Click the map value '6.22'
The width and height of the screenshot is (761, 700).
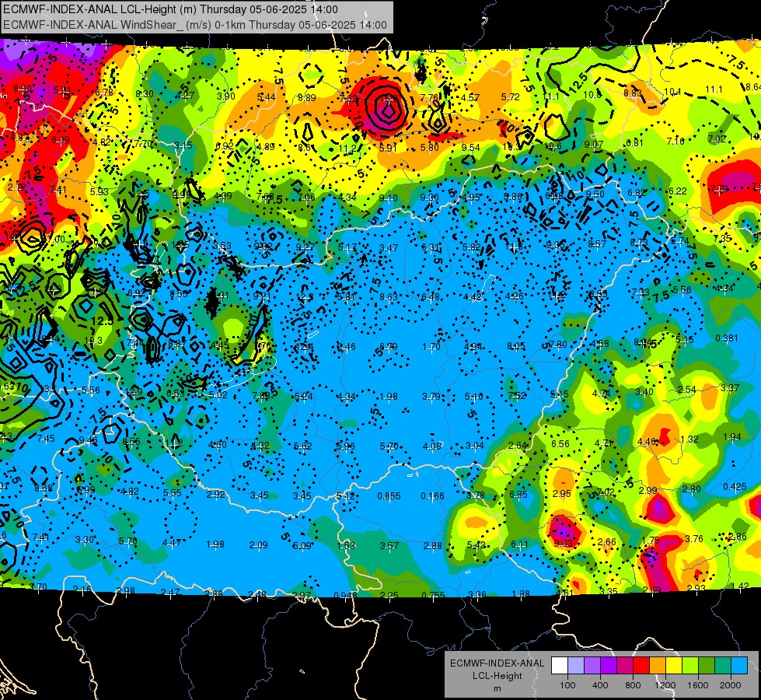tap(678, 191)
